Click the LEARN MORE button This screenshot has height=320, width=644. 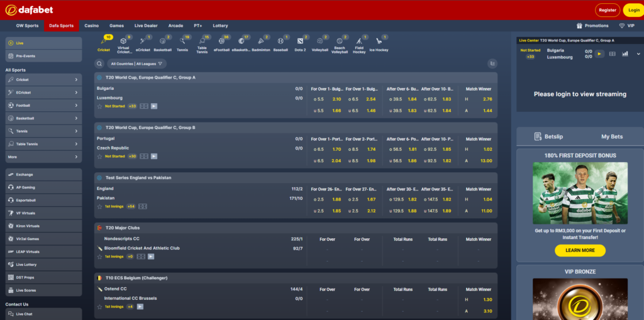pos(580,250)
